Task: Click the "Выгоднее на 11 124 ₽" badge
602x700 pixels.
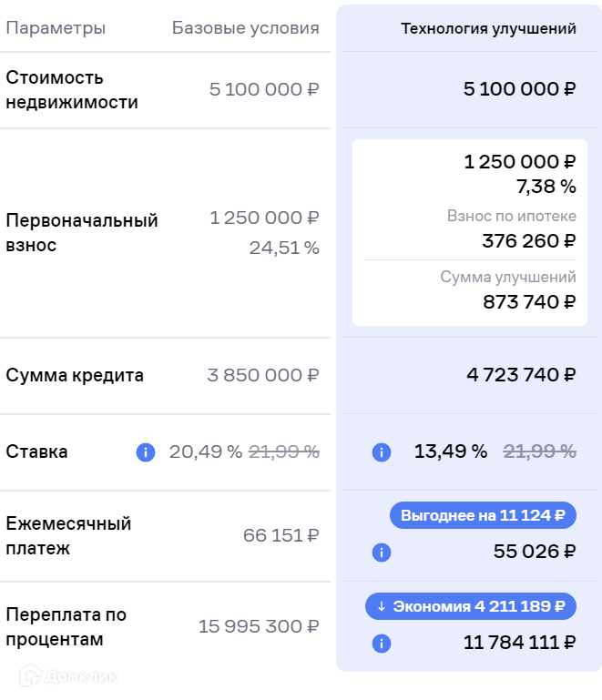Action: 483,515
